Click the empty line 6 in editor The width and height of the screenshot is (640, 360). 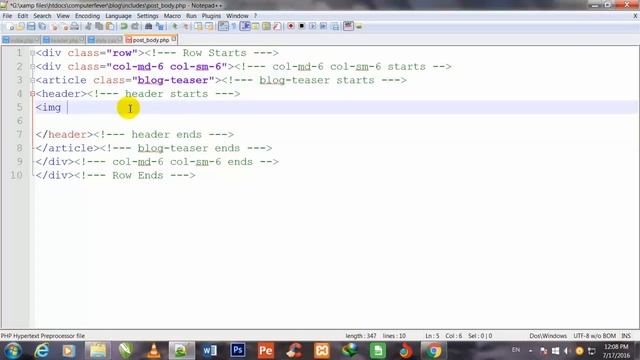click(335, 121)
